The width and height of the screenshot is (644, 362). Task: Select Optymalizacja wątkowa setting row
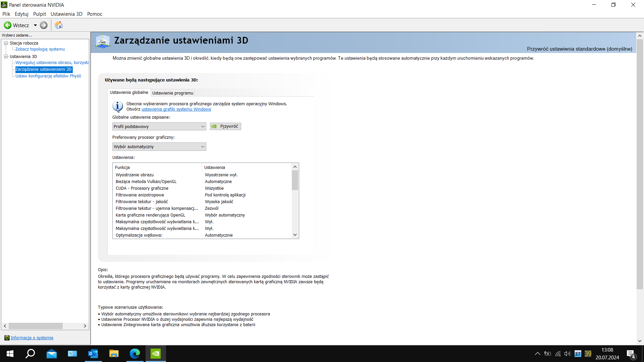pos(203,235)
